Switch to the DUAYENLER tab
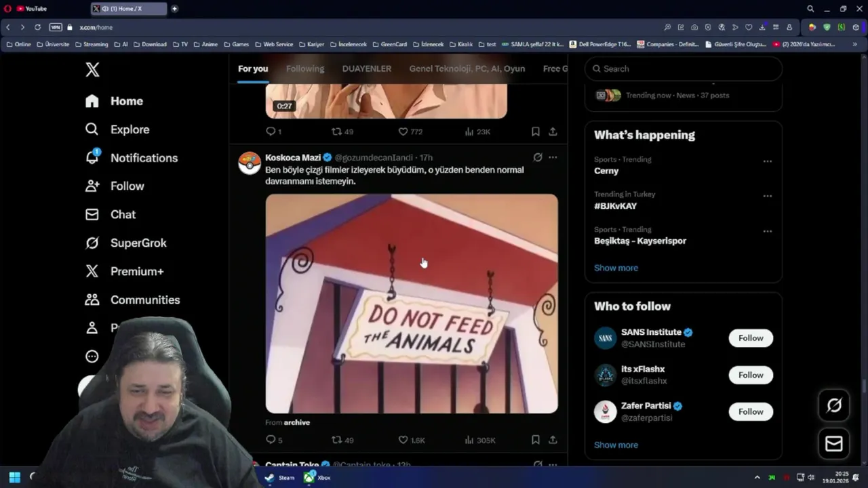Image resolution: width=868 pixels, height=488 pixels. (x=367, y=68)
